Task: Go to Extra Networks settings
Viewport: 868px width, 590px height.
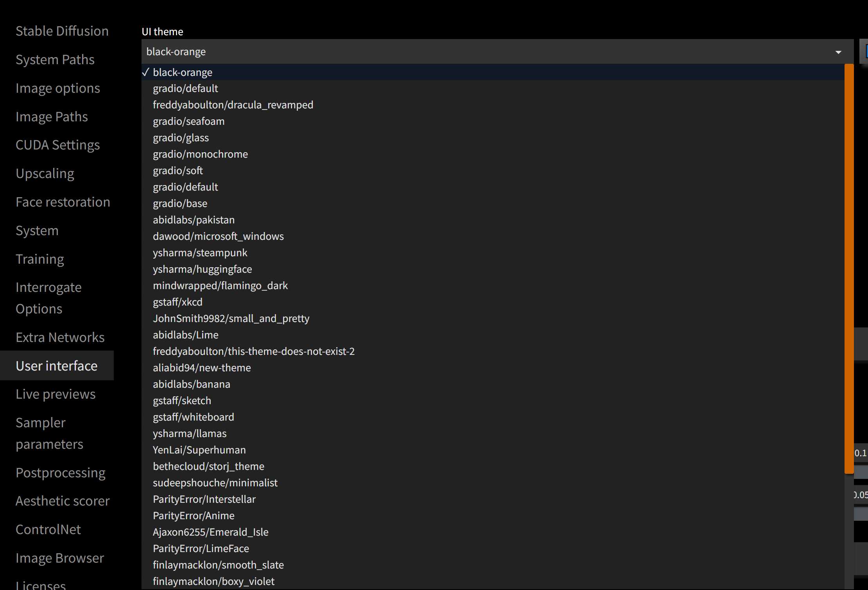Action: point(60,338)
